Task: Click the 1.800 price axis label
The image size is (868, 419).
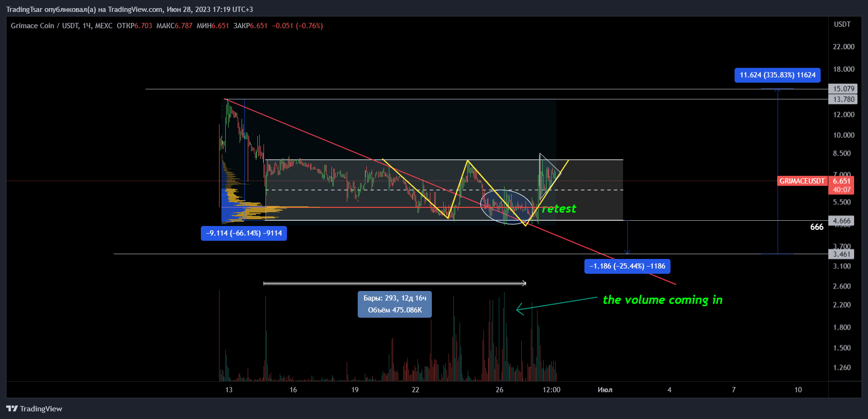Action: pos(842,327)
